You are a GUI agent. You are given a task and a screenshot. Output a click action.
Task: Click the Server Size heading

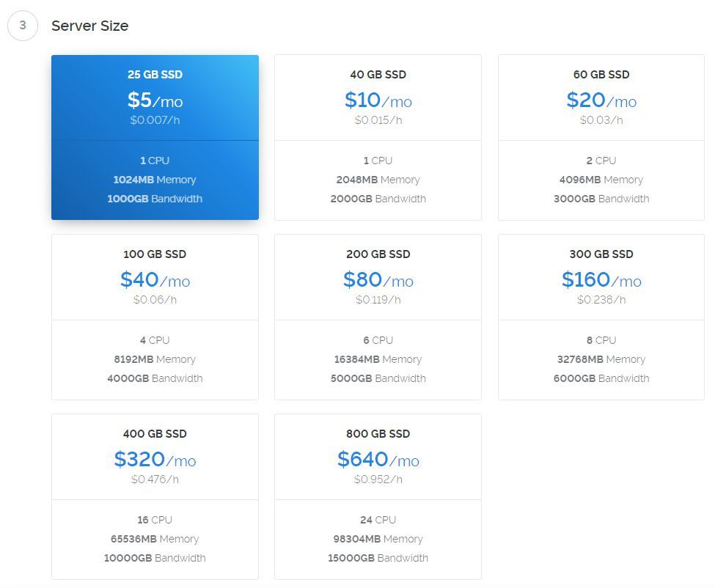point(89,26)
